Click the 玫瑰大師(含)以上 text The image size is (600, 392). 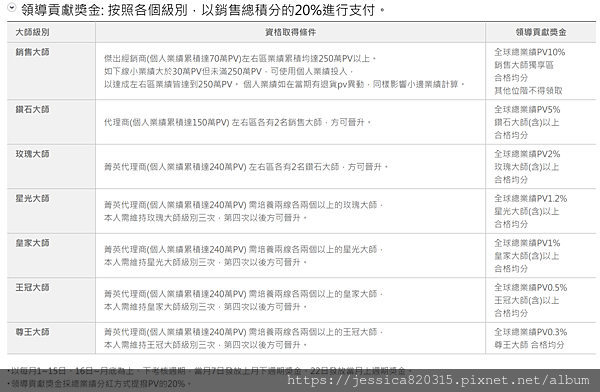click(527, 167)
